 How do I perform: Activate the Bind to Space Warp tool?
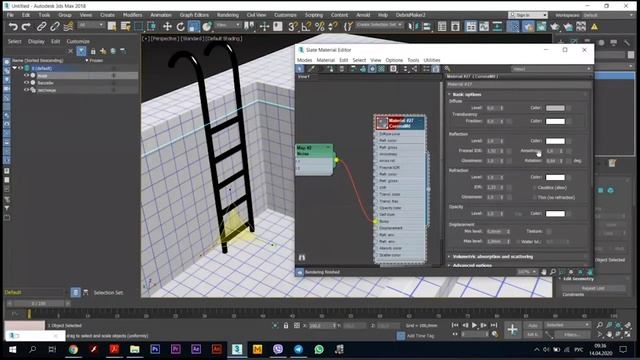[68, 27]
